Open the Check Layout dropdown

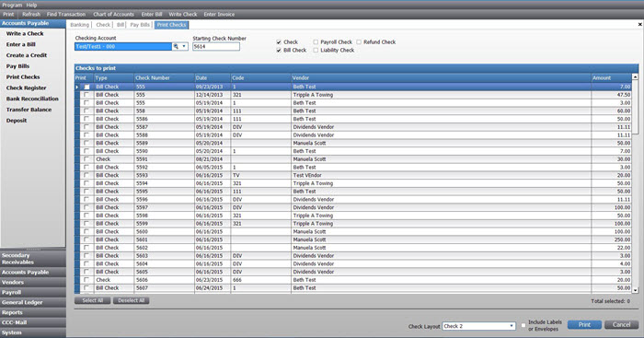pos(512,326)
